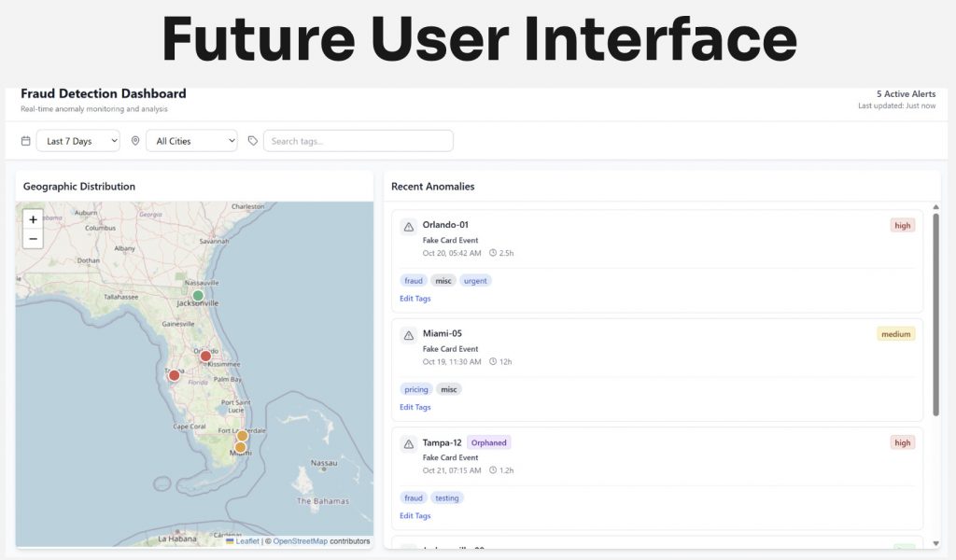
Task: Open the OpenStreetMap attribution link
Action: coord(300,541)
